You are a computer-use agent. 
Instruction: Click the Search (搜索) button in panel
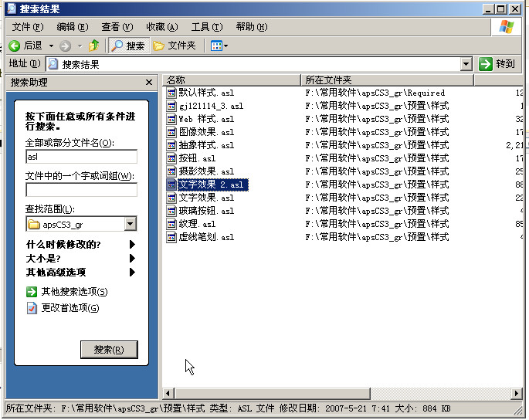109,350
